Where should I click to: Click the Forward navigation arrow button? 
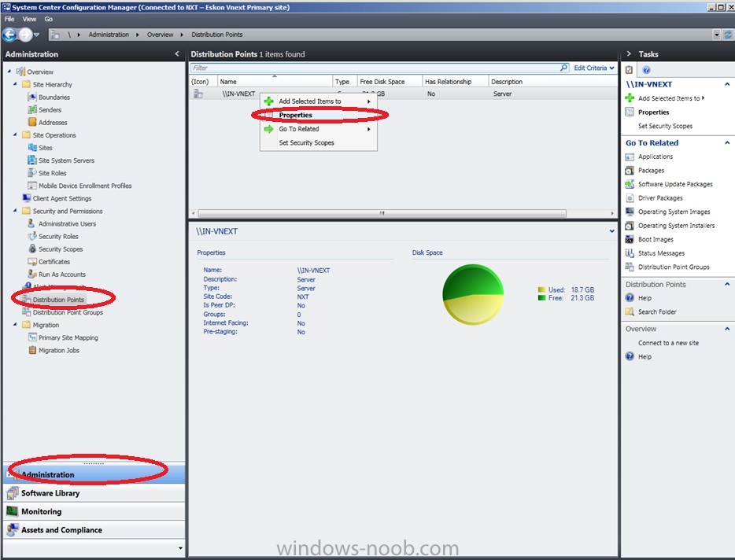[x=25, y=35]
